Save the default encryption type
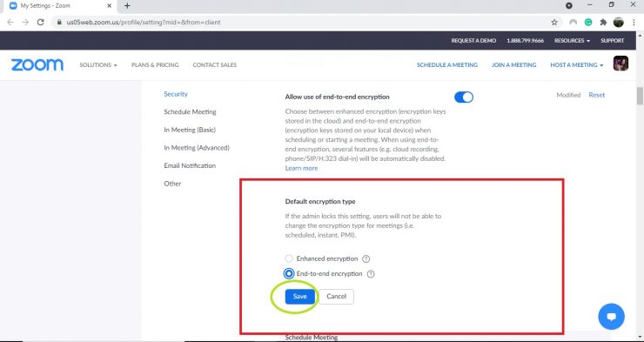The width and height of the screenshot is (644, 342). (x=300, y=297)
